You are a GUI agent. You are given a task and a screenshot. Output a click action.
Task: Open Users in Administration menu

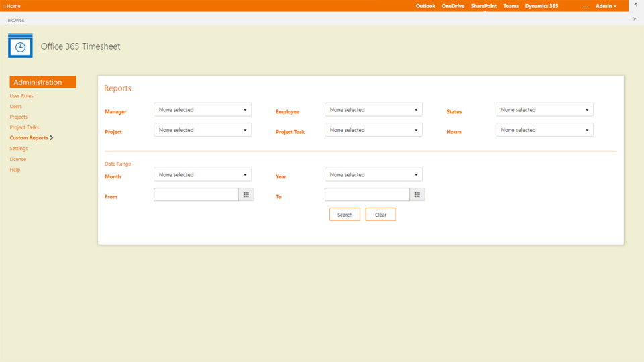[15, 107]
